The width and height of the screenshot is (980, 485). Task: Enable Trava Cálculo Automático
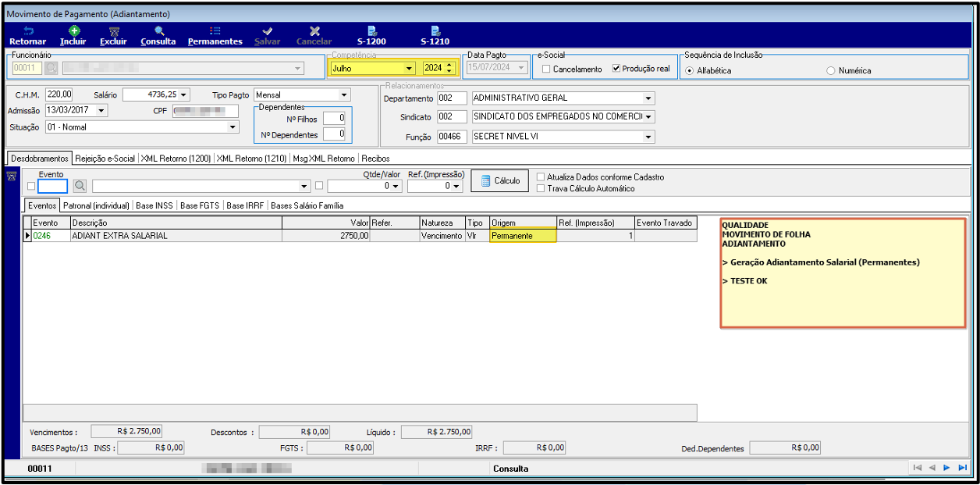(541, 188)
